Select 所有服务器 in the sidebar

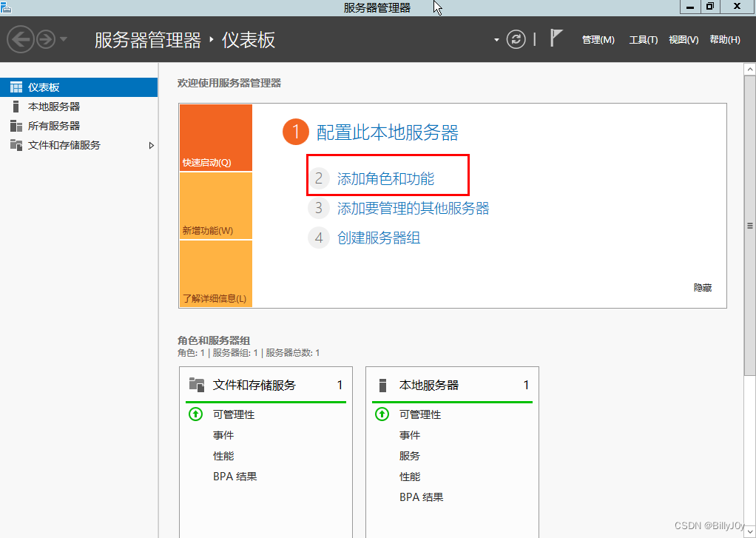point(78,126)
